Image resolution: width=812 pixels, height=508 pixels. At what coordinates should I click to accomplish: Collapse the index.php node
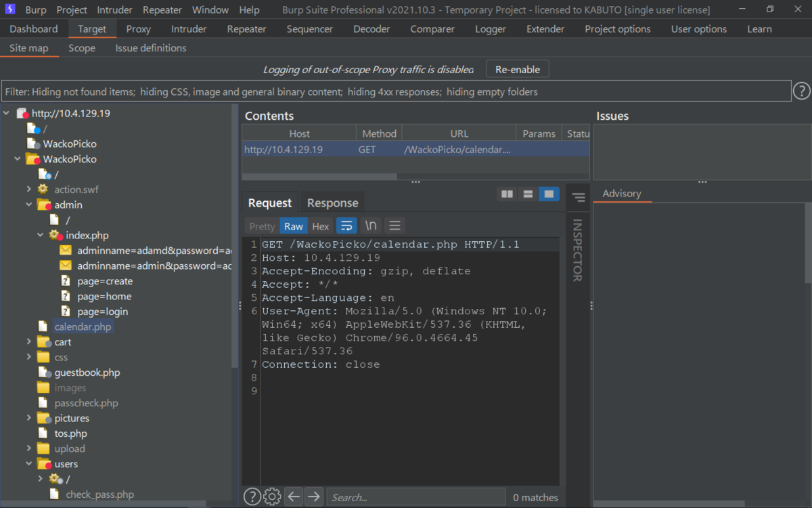[x=41, y=235]
